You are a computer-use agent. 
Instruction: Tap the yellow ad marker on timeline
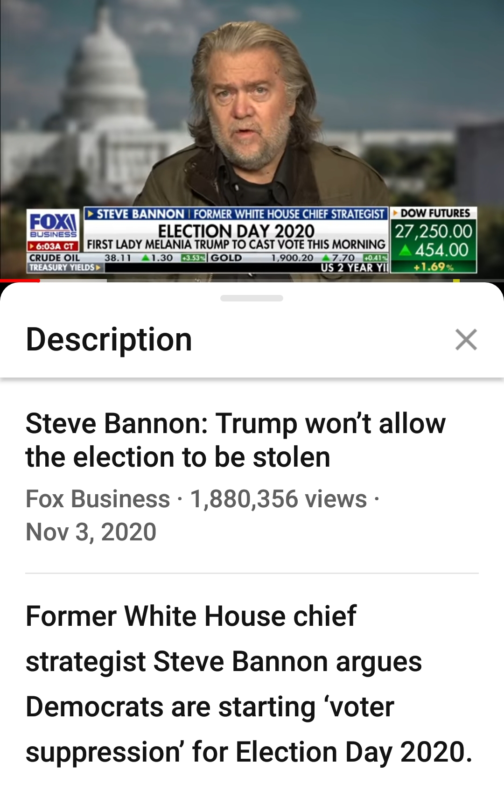pyautogui.click(x=456, y=280)
